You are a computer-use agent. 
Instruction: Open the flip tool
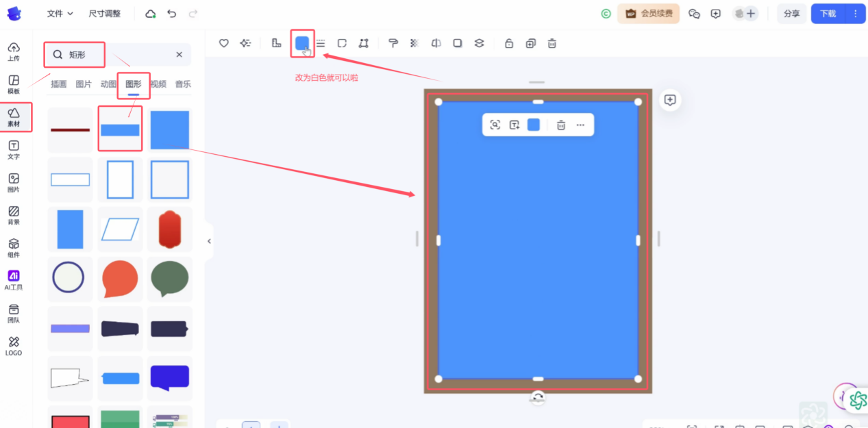(436, 43)
